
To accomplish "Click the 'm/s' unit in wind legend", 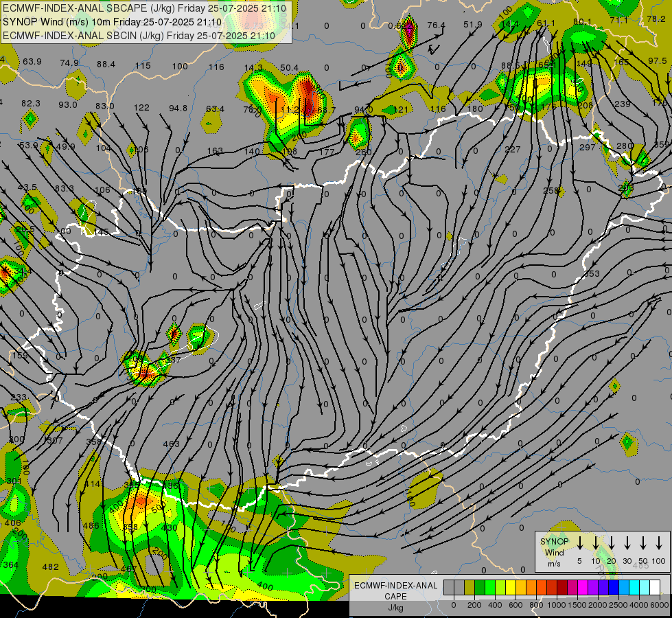I will (x=554, y=564).
